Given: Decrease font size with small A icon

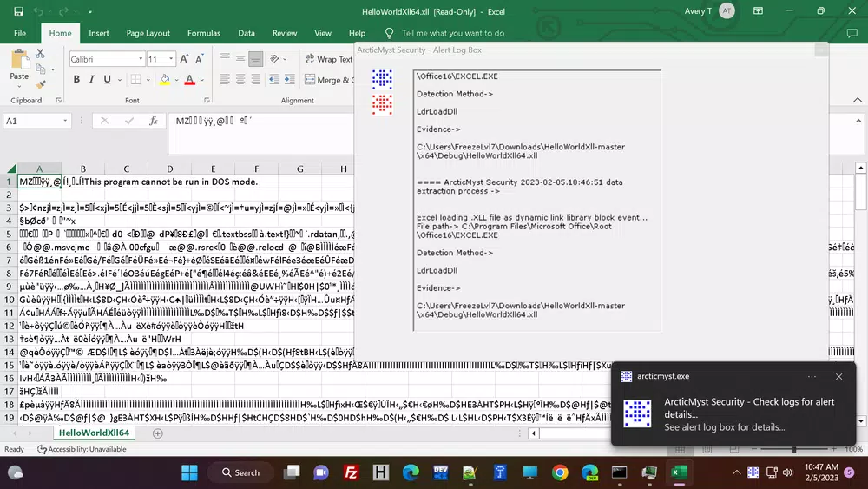Looking at the screenshot, I should (x=200, y=59).
